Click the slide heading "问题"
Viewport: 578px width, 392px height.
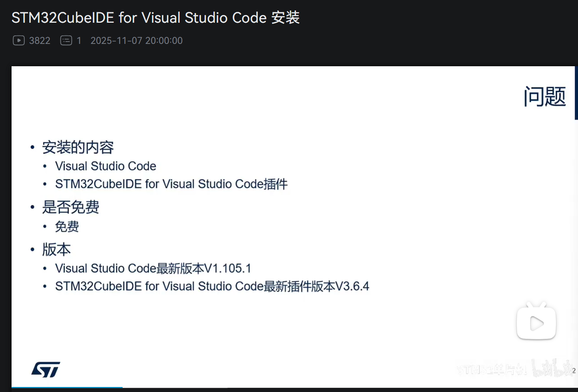pos(544,96)
